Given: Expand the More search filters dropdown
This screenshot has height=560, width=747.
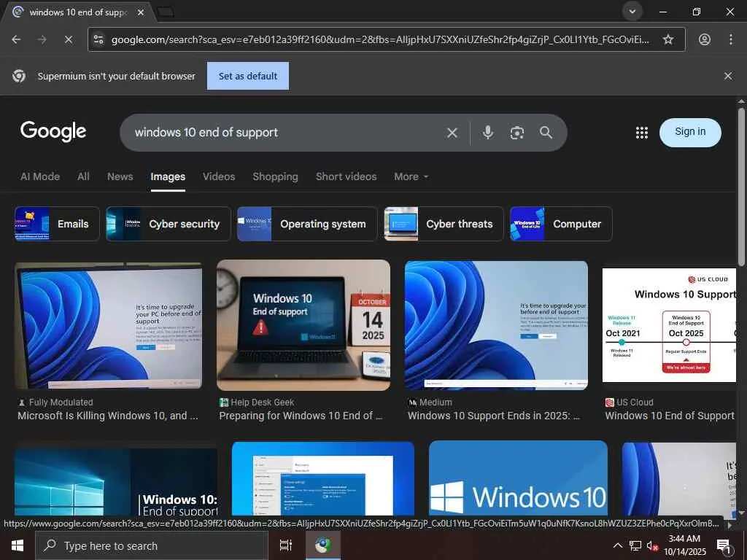Looking at the screenshot, I should pyautogui.click(x=411, y=176).
